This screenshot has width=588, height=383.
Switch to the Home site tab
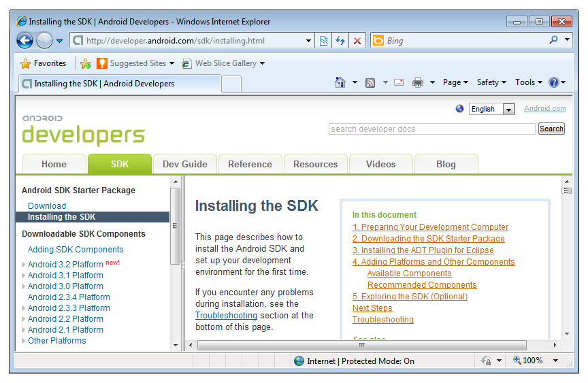coord(54,164)
